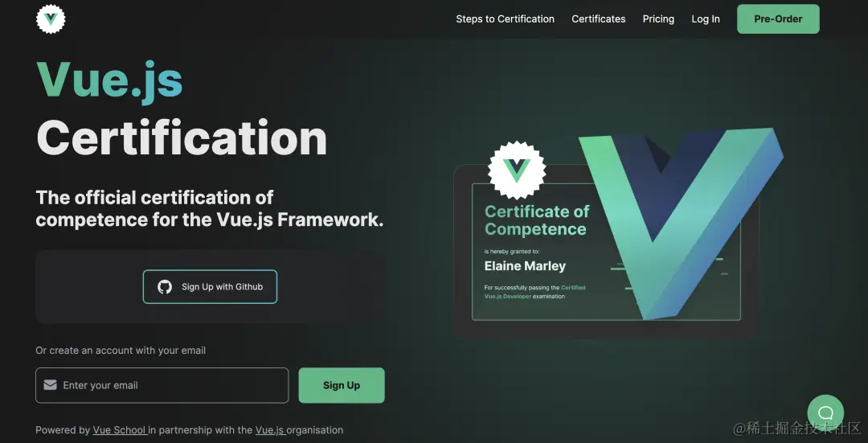Click 'The official certification of' tagline
Screen dimensions: 868x443
coord(154,197)
